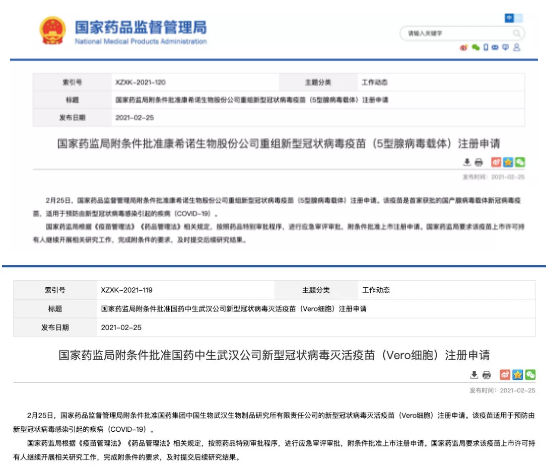The image size is (556, 472).
Task: Switch language to English toggle
Action: coord(518,18)
